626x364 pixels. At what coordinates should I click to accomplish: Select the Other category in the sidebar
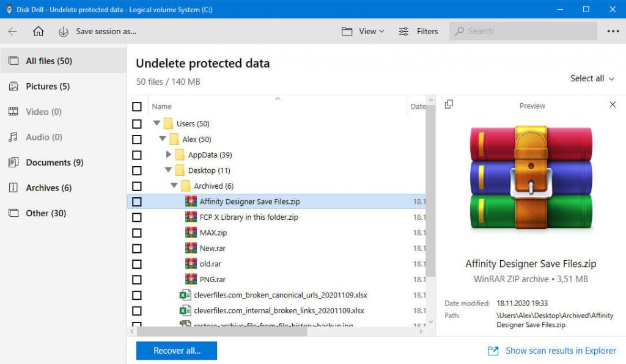pos(15,213)
